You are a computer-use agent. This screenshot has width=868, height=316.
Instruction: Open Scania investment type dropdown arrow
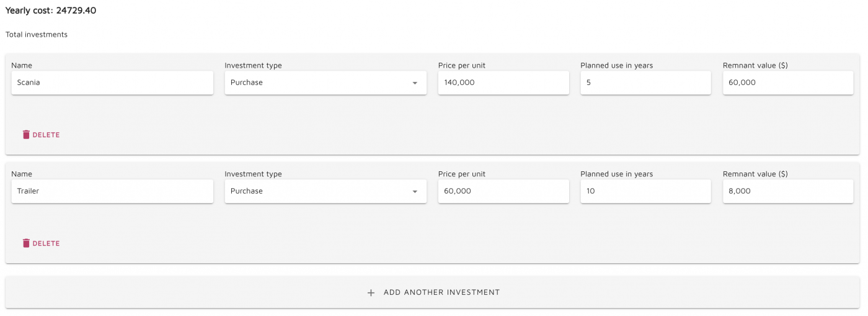(415, 83)
